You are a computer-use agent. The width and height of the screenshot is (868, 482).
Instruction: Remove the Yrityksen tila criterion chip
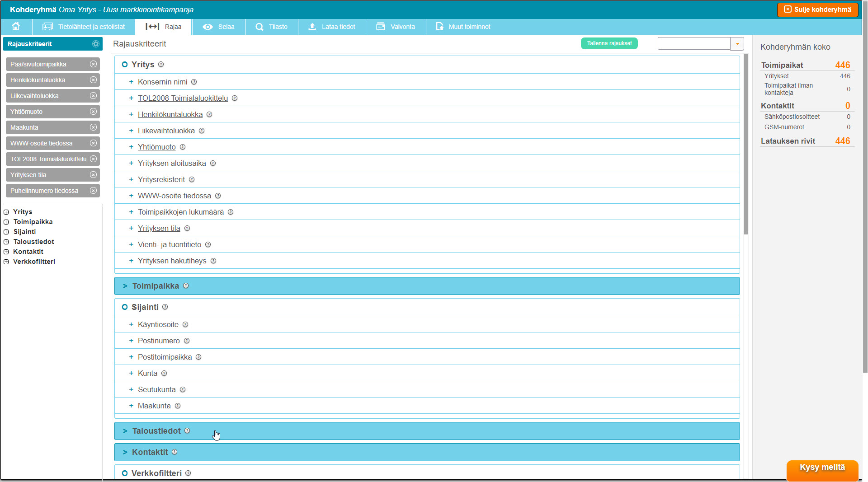click(93, 175)
